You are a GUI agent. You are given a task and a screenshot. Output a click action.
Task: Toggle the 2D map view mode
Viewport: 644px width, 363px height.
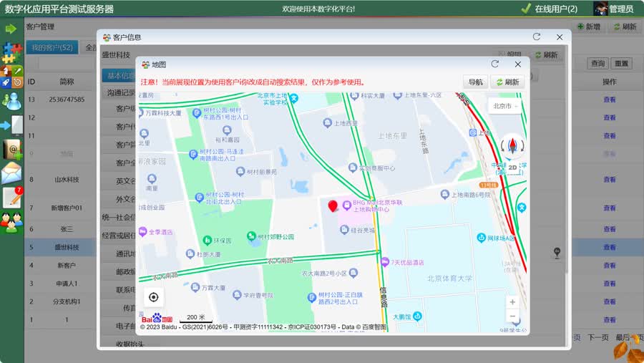[x=512, y=167]
